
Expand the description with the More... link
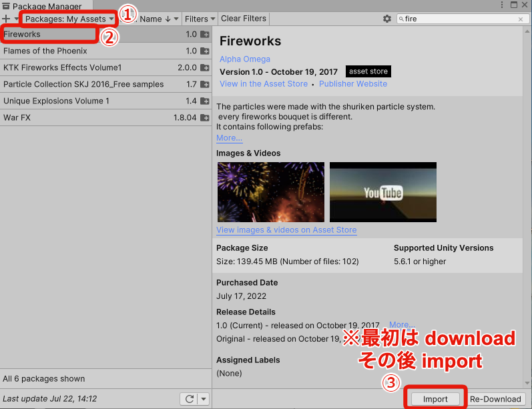pos(229,137)
